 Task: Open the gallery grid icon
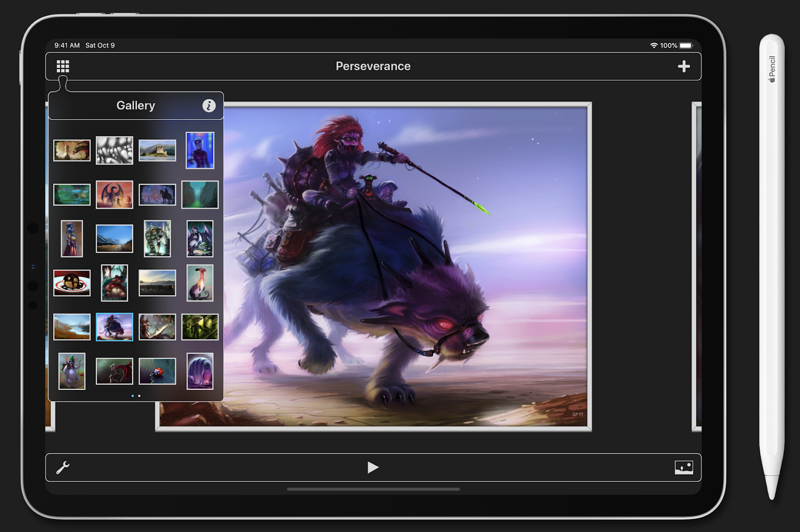[62, 66]
